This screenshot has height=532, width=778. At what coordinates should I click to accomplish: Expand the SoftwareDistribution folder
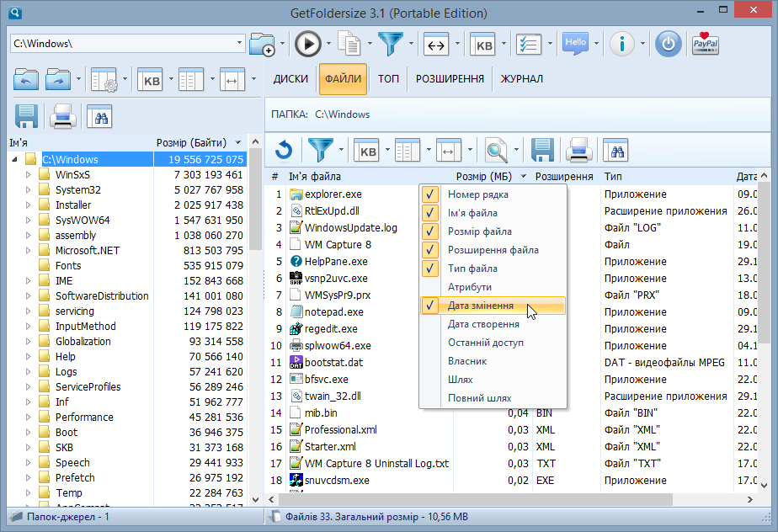29,295
